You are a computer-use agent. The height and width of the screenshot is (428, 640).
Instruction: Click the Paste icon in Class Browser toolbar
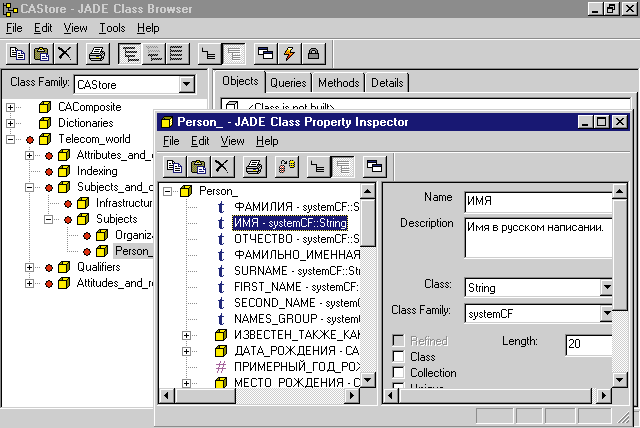point(41,54)
